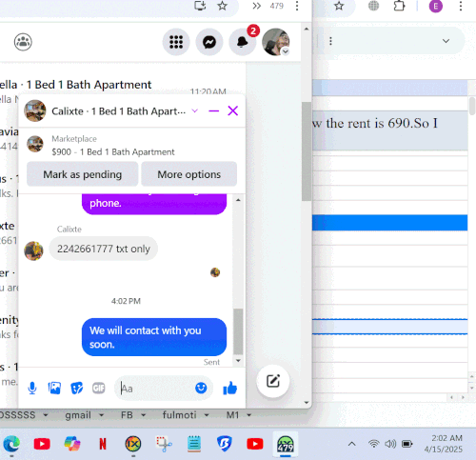This screenshot has height=460, width=476.
Task: Open the '1 Bed 1 Bath Apartment' conversation at top
Action: tap(89, 85)
